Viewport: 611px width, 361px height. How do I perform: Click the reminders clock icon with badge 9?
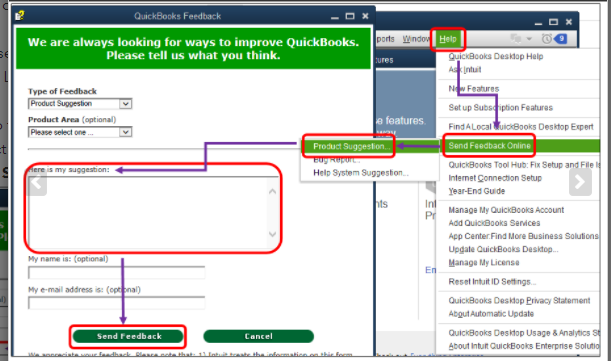click(554, 39)
